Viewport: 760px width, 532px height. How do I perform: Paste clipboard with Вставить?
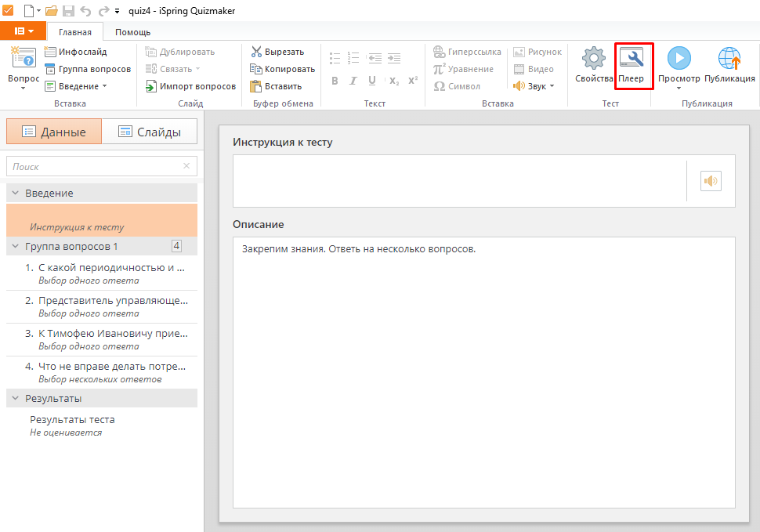276,86
